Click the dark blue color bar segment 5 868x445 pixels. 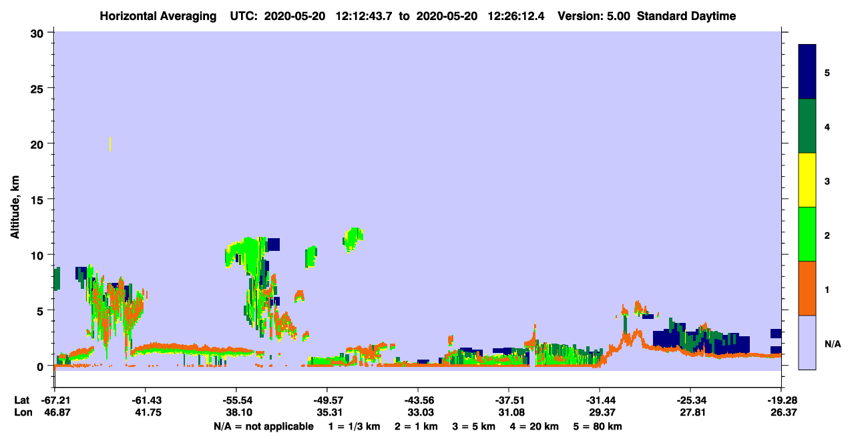[807, 72]
